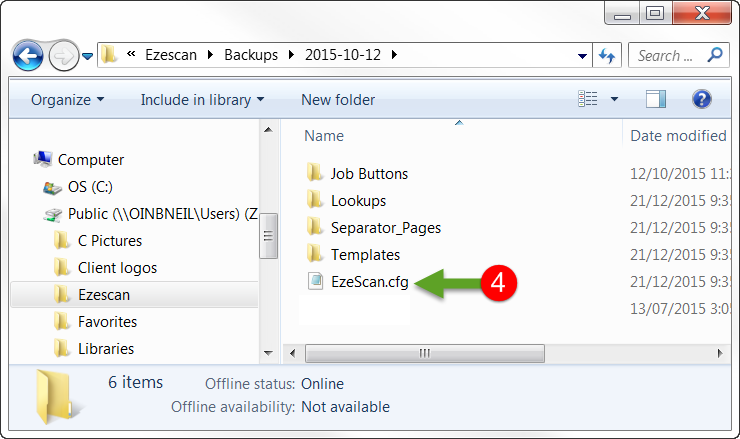Screen dimensions: 740x439
Task: Open the view options dropdown arrow
Action: pyautogui.click(x=614, y=99)
